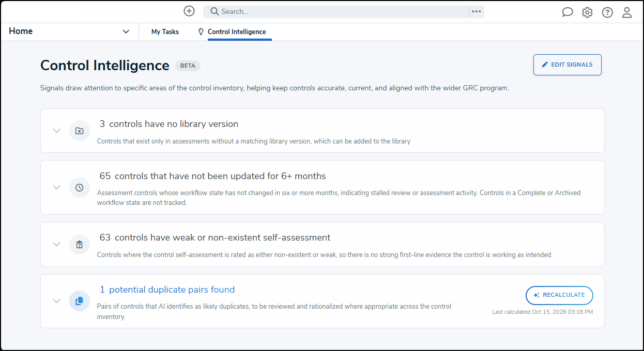Switch to the My Tasks tab
This screenshot has width=644, height=351.
(x=165, y=31)
